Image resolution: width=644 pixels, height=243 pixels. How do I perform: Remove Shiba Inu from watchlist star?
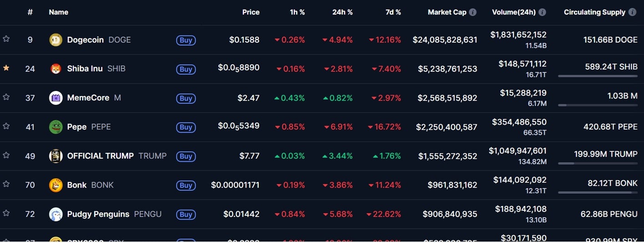point(6,68)
